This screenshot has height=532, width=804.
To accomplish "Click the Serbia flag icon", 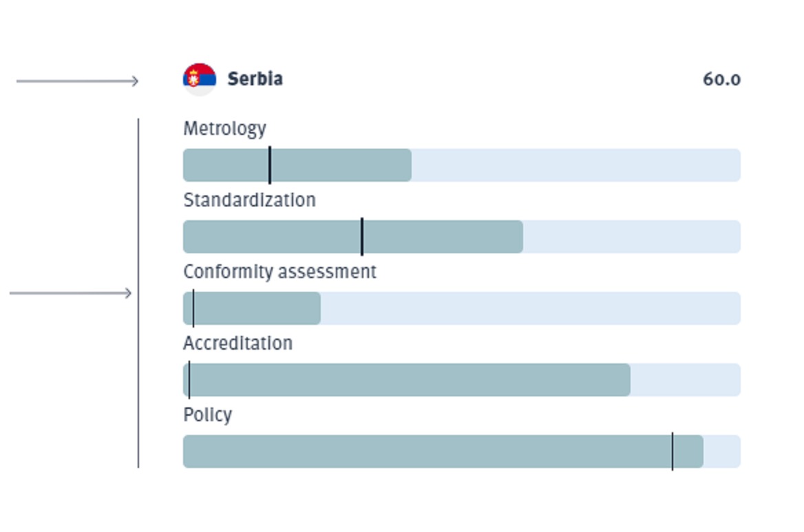I will pos(200,79).
